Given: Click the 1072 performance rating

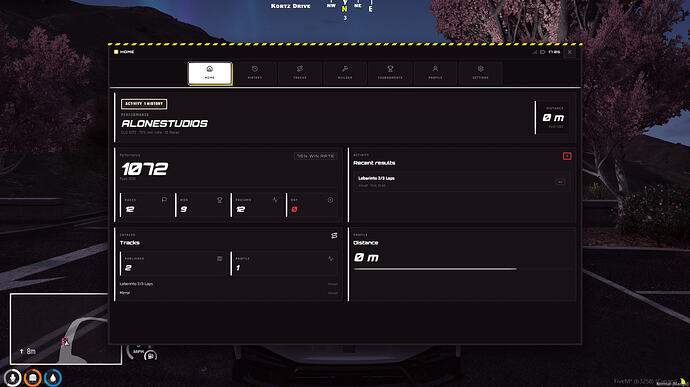Looking at the screenshot, I should [x=145, y=169].
